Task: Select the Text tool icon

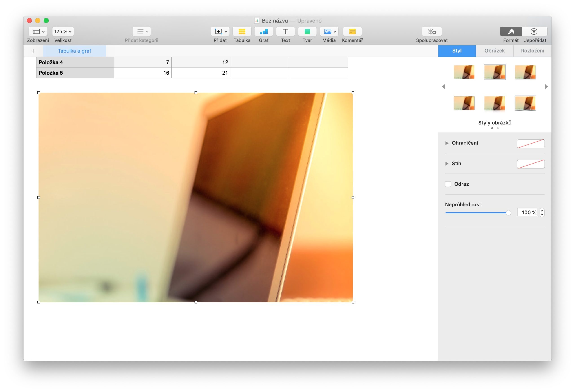Action: pos(285,31)
